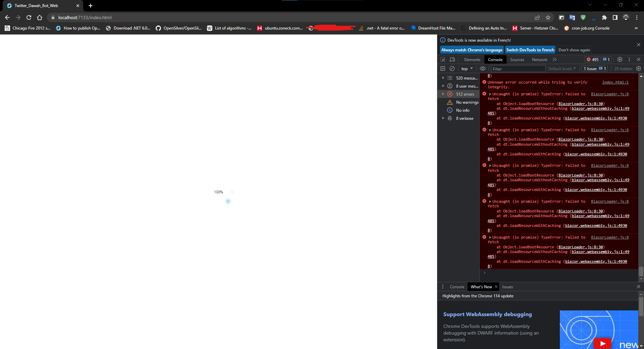Switch to the Network panel tab
The height and width of the screenshot is (349, 644).
tap(539, 59)
